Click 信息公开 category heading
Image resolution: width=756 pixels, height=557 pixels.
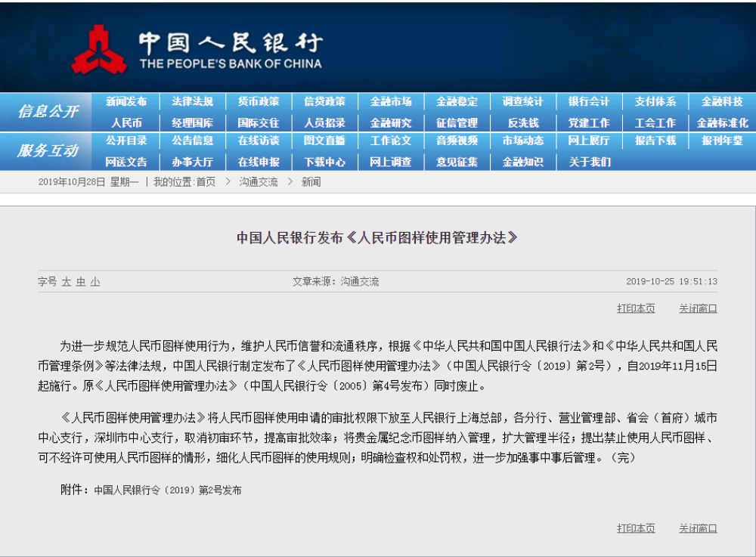[x=48, y=112]
